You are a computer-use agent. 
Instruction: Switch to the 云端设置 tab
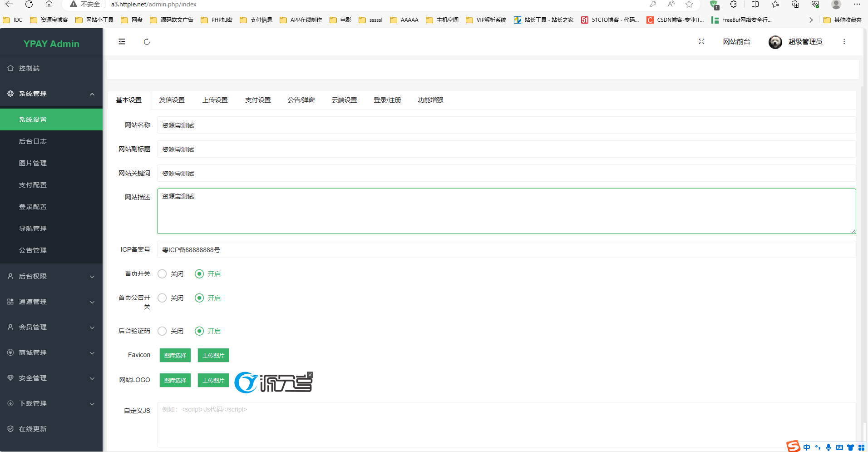[x=344, y=100]
